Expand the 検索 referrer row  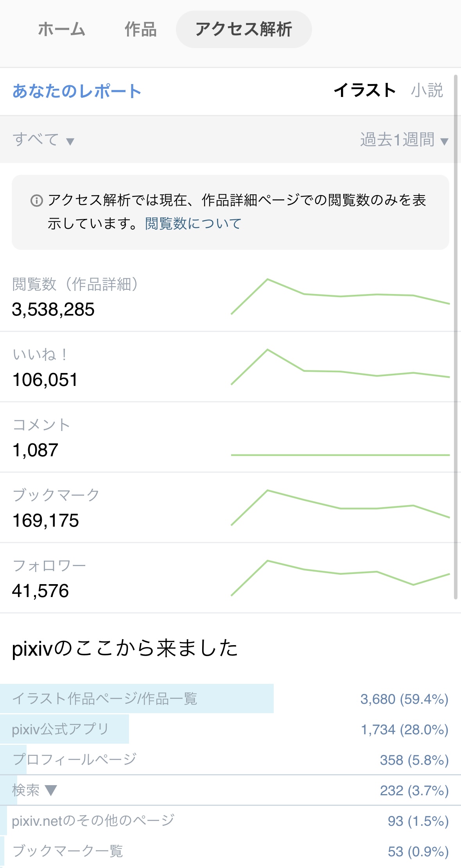pyautogui.click(x=35, y=790)
